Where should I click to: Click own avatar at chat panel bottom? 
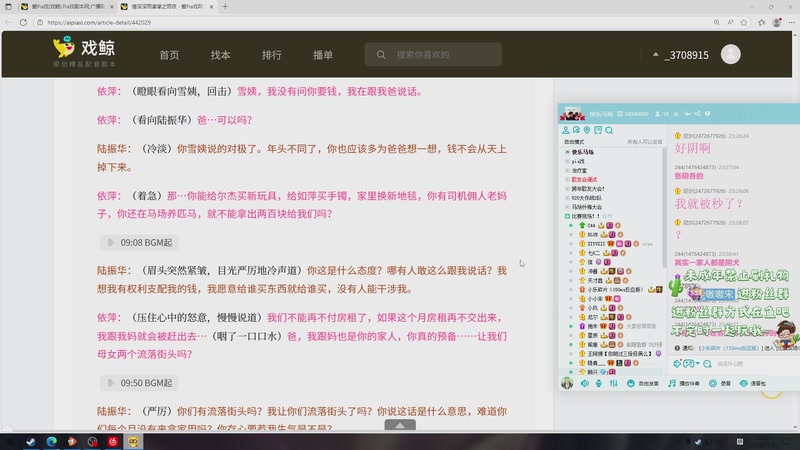click(x=567, y=383)
